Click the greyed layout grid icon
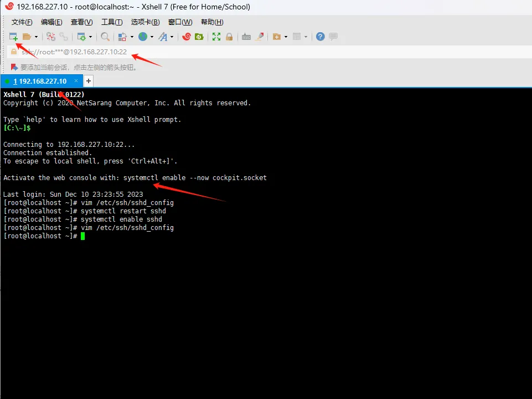 (297, 37)
